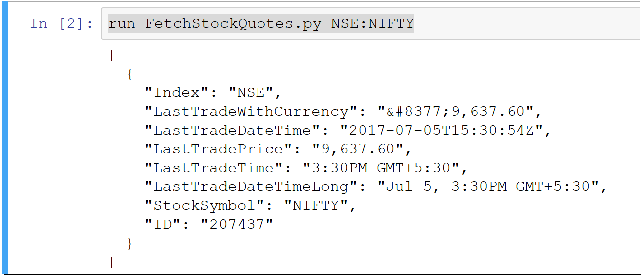
Task: Click the "ID" key in output
Action: pos(164,224)
